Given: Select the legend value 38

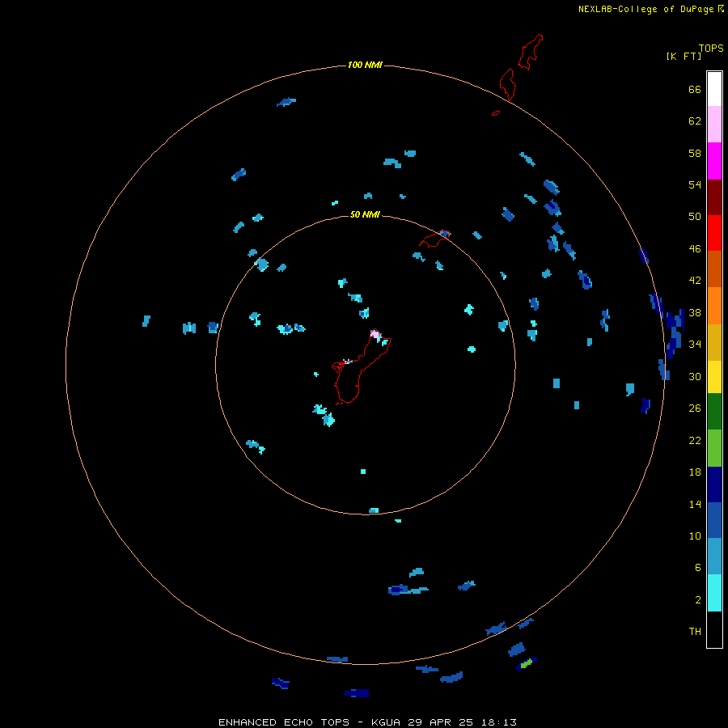Looking at the screenshot, I should (x=695, y=312).
